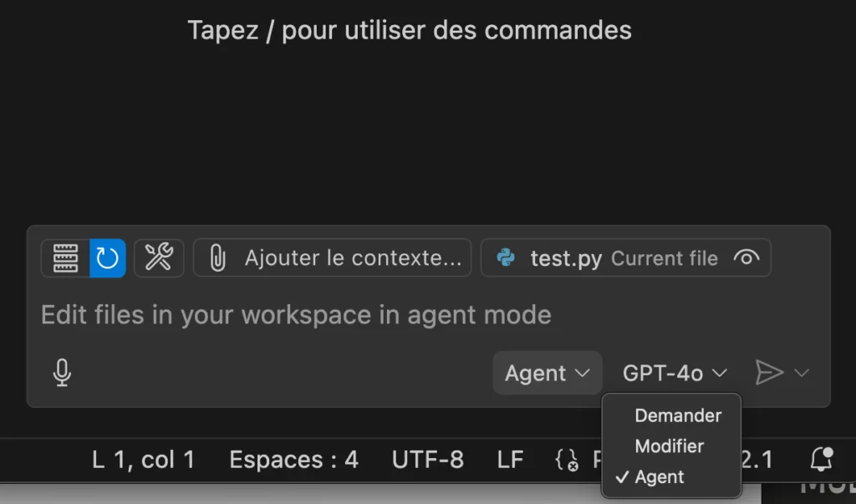
Task: Click Ajouter le contexte button
Action: tap(332, 257)
